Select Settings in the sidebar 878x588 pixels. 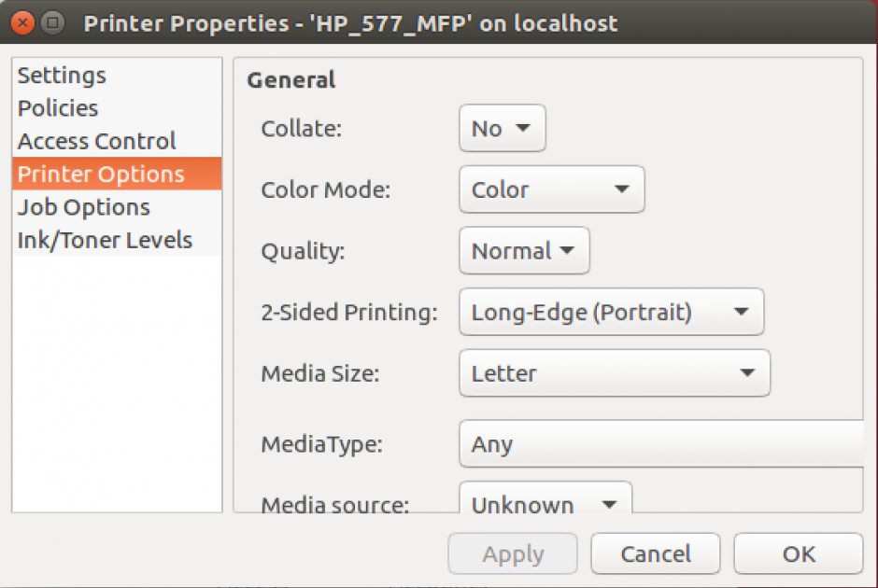(61, 75)
